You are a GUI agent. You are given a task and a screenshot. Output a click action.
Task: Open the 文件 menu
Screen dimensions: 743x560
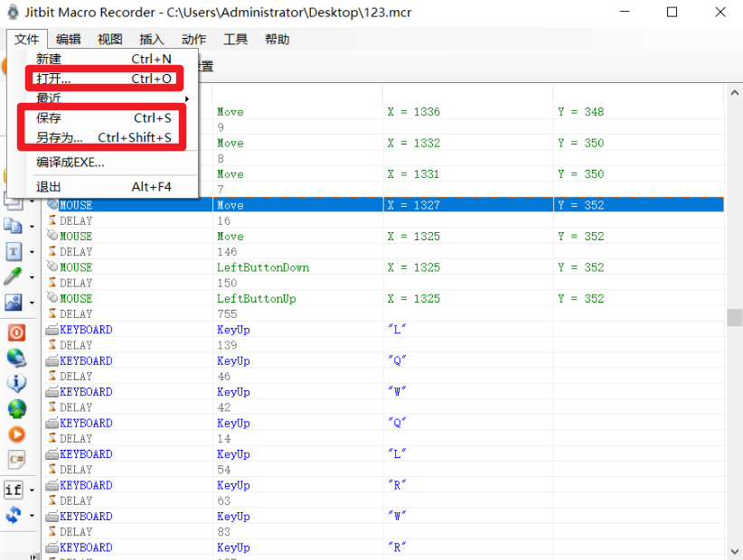point(26,39)
